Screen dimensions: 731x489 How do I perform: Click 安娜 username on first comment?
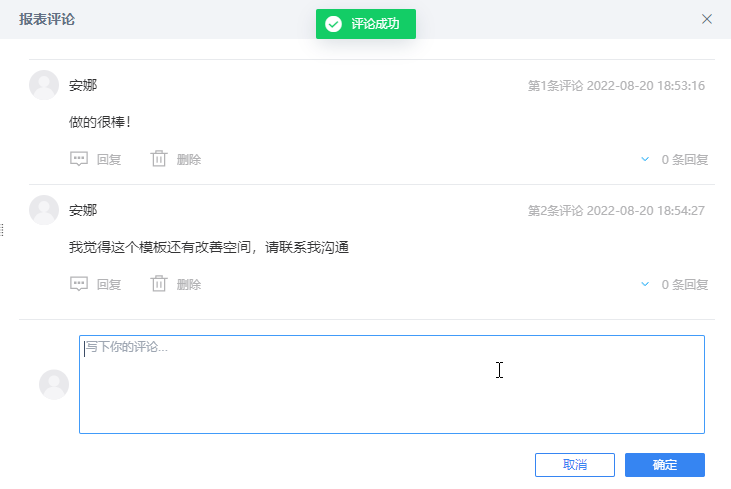pos(83,85)
